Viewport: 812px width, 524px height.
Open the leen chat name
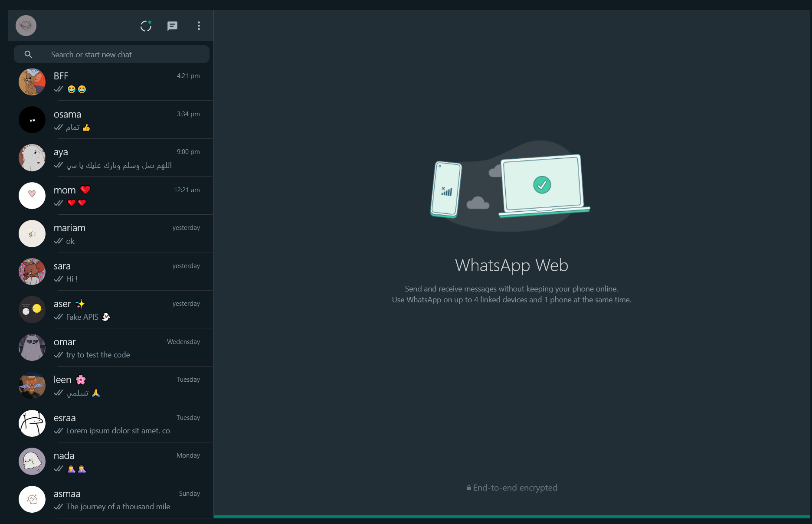[62, 380]
